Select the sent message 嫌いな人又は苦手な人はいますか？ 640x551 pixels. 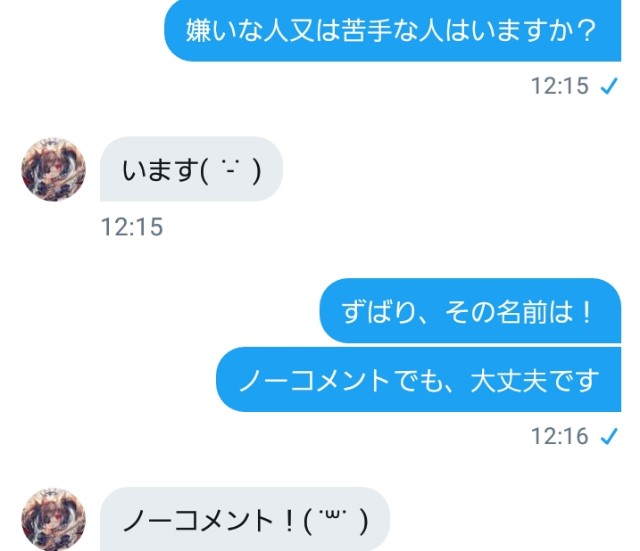pos(393,31)
